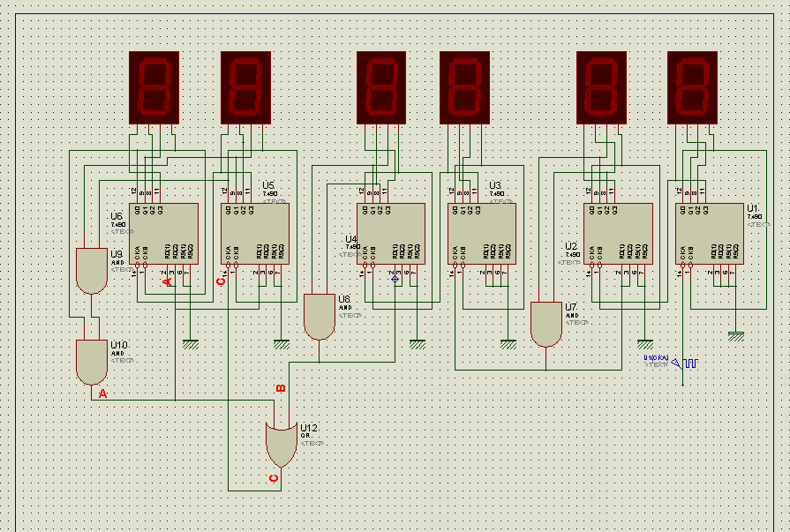
Task: Select the U3 7490 counter chip
Action: click(x=481, y=234)
